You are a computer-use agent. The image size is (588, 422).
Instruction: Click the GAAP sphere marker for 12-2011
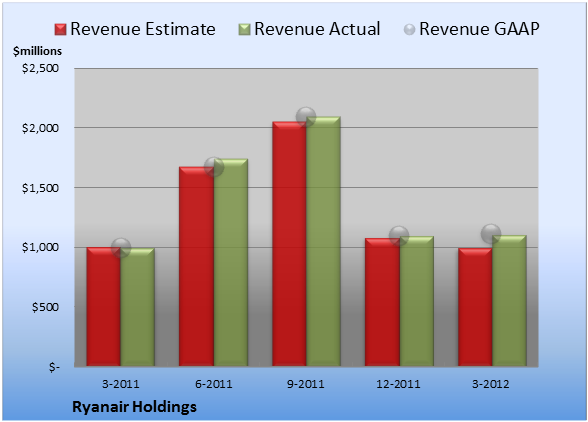(x=399, y=236)
